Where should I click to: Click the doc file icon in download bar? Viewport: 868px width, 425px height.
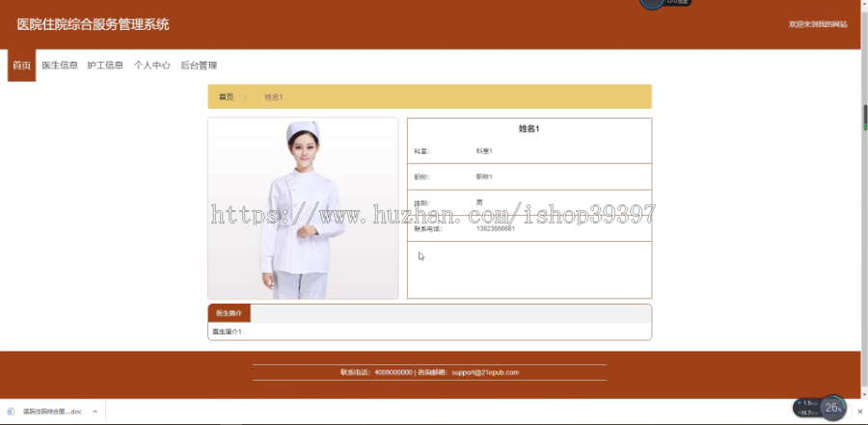pos(11,412)
